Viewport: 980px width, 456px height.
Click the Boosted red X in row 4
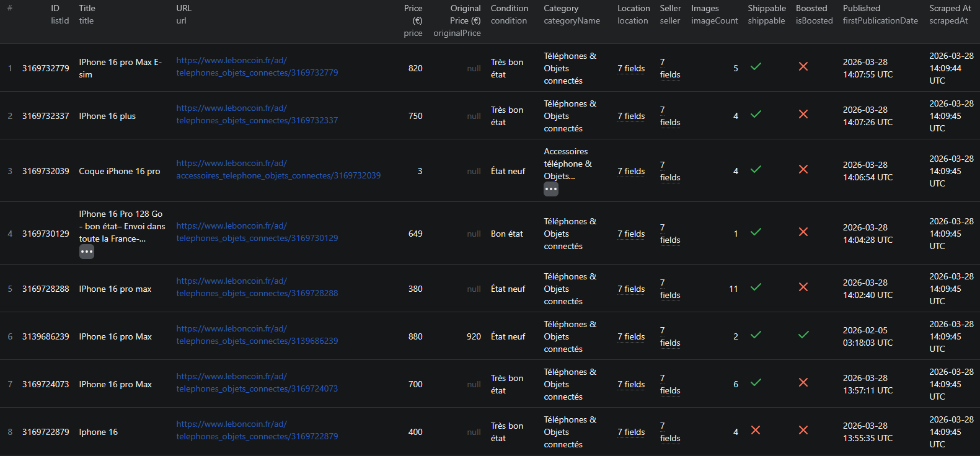(x=803, y=232)
